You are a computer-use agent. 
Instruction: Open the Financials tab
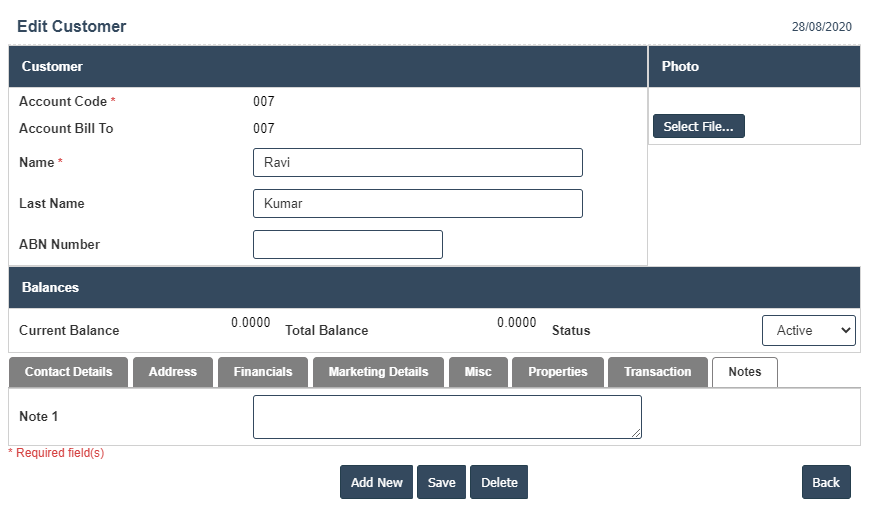click(x=263, y=372)
